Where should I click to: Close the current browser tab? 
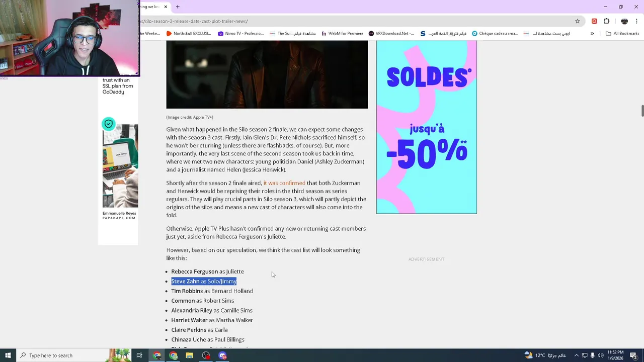tap(166, 7)
